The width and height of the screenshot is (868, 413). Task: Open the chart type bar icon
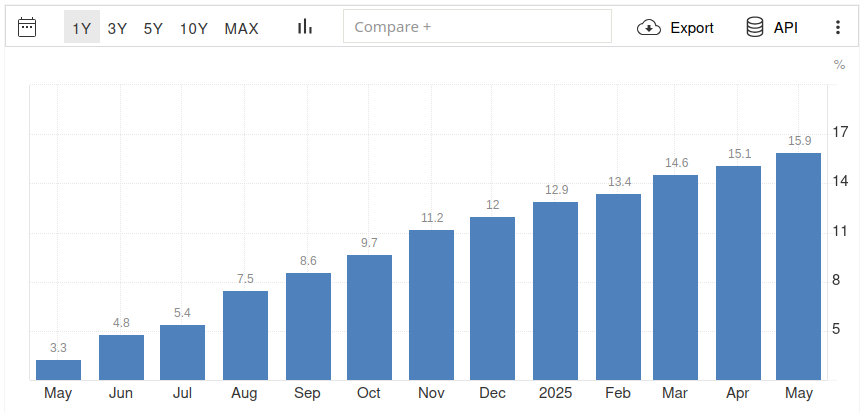(x=305, y=26)
